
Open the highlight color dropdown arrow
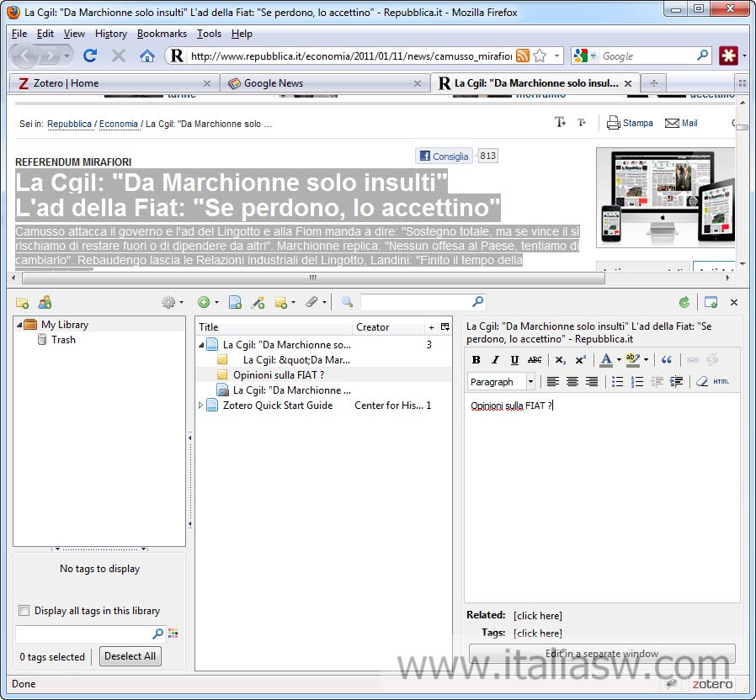(x=646, y=359)
